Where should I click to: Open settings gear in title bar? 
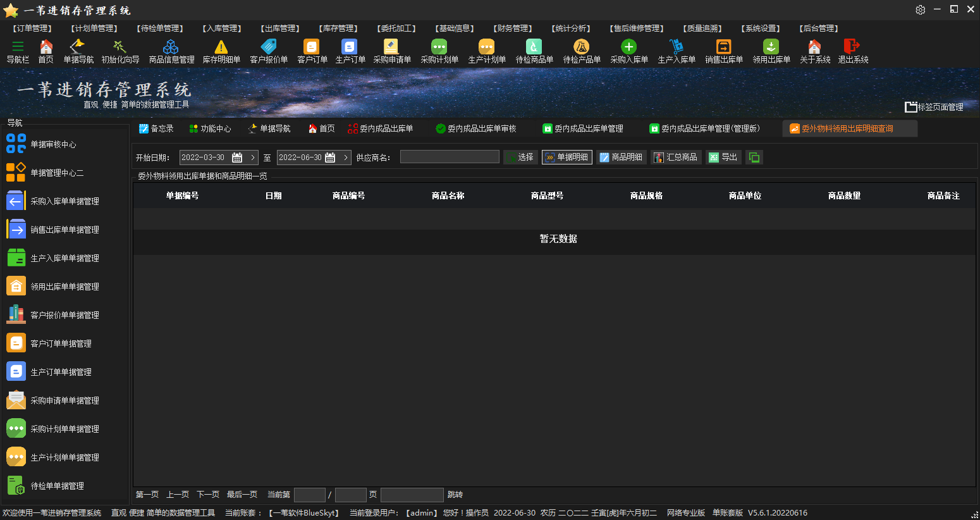point(921,9)
